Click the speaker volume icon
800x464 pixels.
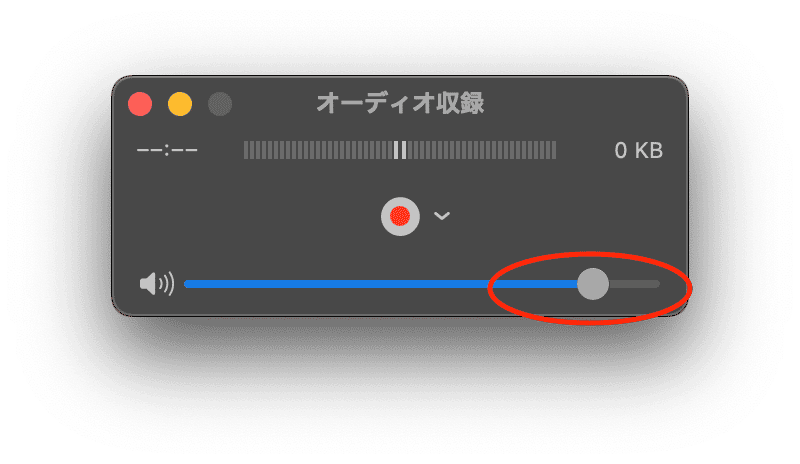click(x=157, y=283)
